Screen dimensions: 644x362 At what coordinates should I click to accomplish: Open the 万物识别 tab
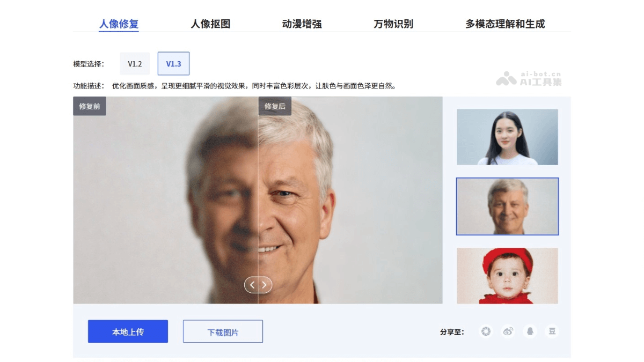393,24
